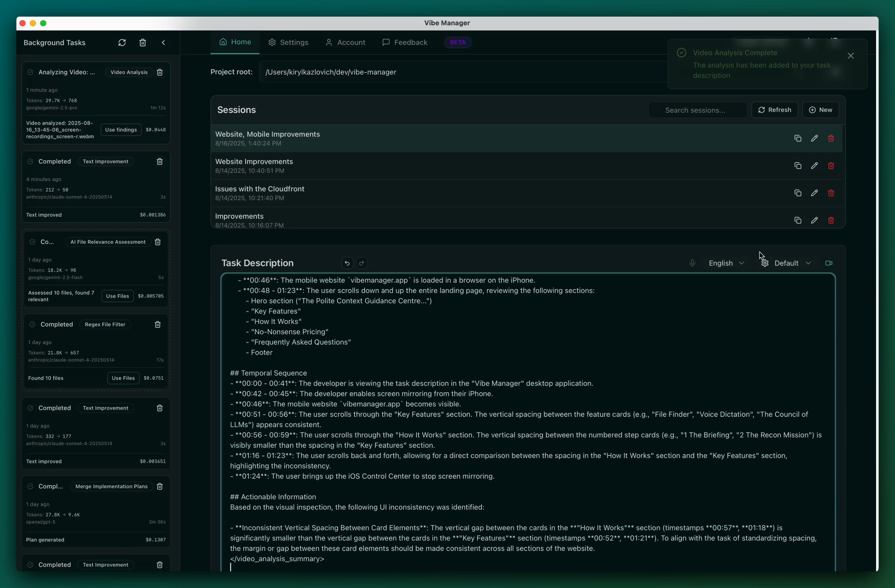Viewport: 895px width, 588px height.
Task: Open the English language dropdown
Action: [x=726, y=263]
